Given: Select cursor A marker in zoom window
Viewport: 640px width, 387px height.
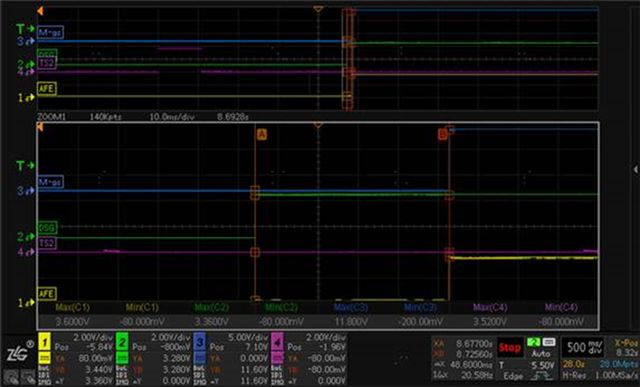Looking at the screenshot, I should coord(262,134).
